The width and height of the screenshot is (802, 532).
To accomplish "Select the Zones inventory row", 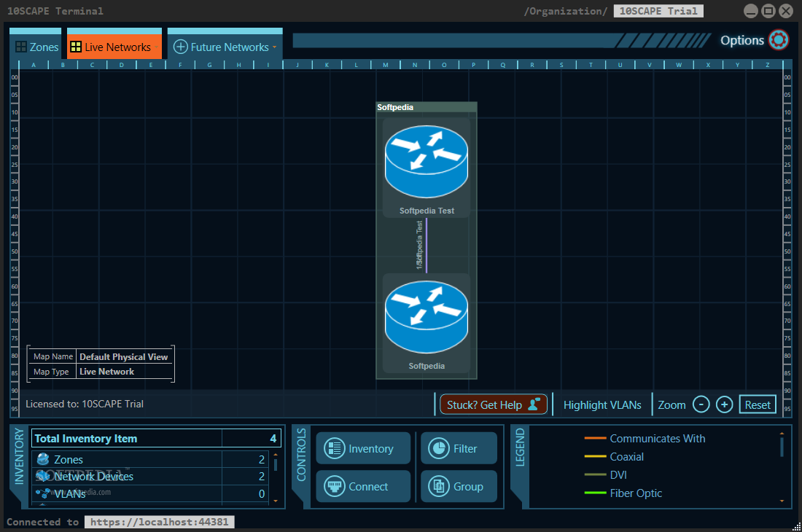I will [150, 459].
